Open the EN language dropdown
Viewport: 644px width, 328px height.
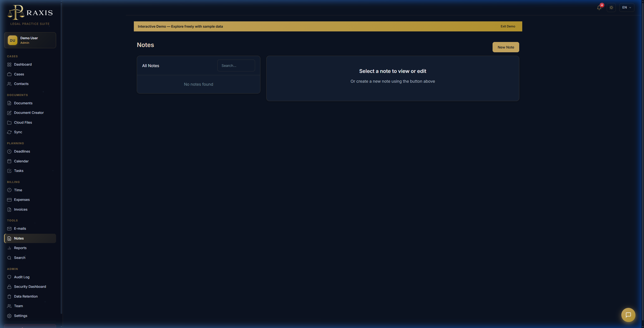point(627,8)
